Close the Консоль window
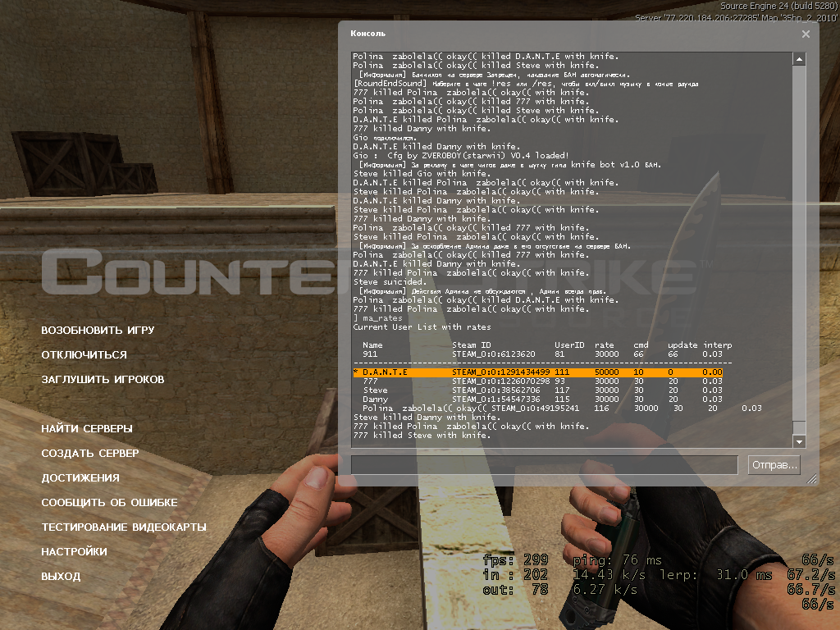 pos(806,34)
